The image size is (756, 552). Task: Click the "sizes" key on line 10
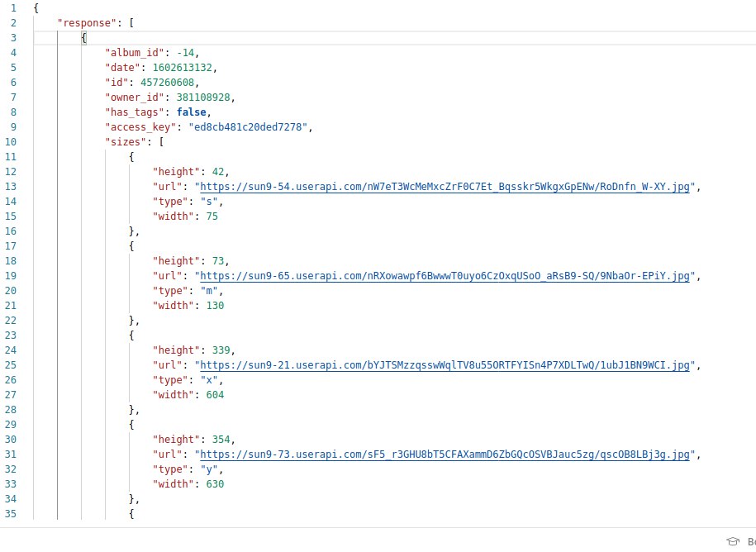[126, 142]
